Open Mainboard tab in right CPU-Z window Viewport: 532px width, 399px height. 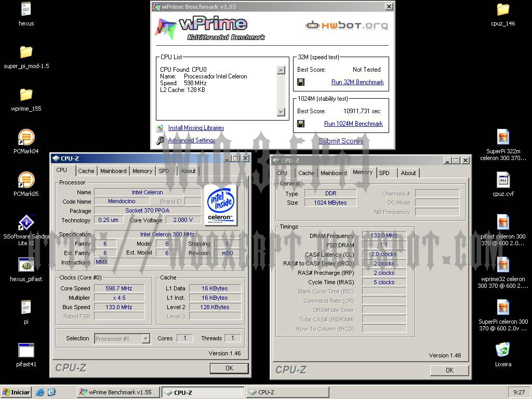pyautogui.click(x=334, y=173)
